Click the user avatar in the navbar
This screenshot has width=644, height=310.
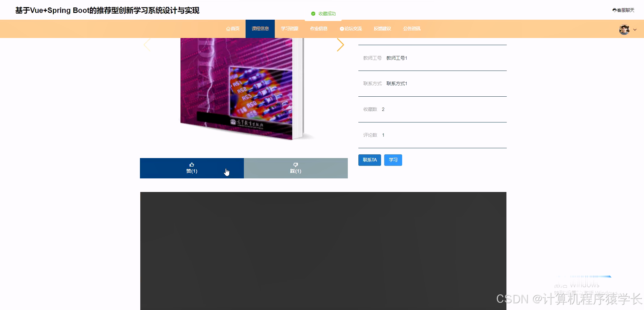click(x=624, y=30)
